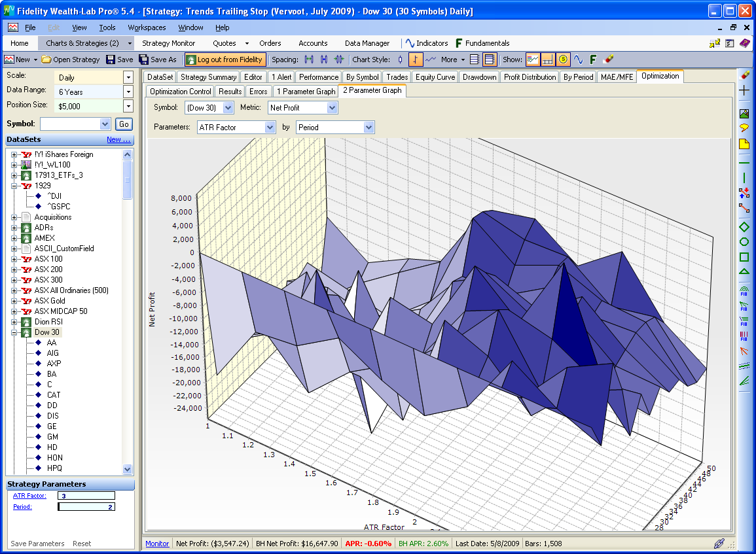Image resolution: width=756 pixels, height=554 pixels.
Task: Switch to the Equity Curve tab
Action: click(x=435, y=77)
